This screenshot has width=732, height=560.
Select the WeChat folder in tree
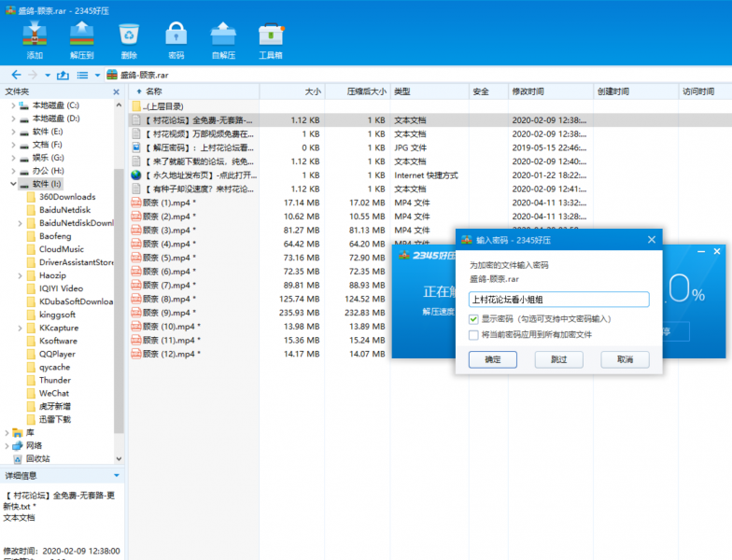(54, 393)
